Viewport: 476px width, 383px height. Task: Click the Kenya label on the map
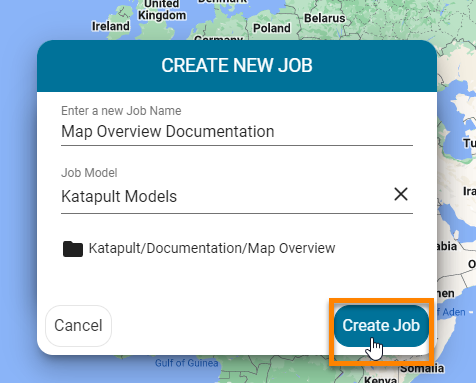coord(380,380)
